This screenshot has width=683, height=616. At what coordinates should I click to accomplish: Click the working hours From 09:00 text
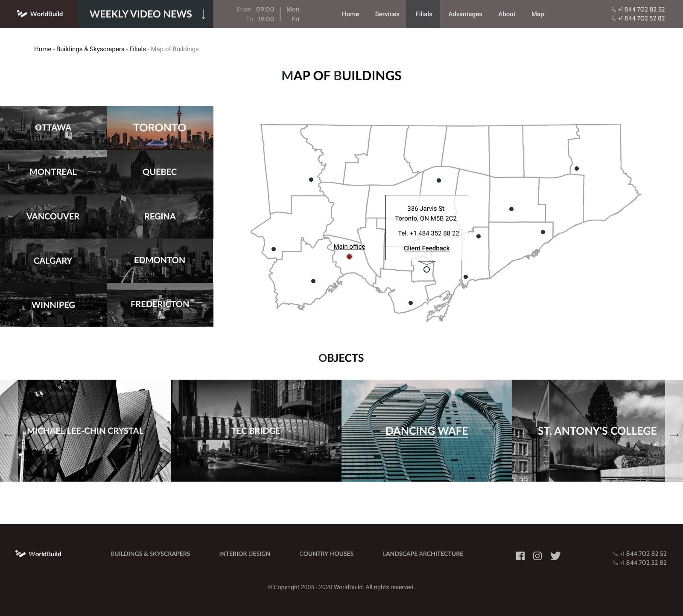coord(256,9)
